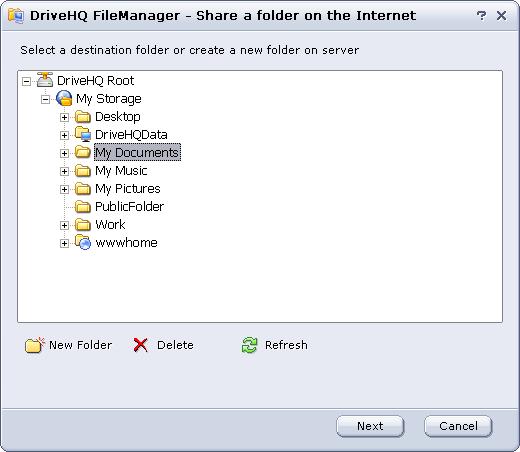Click the wwwhome web folder icon

click(x=83, y=242)
